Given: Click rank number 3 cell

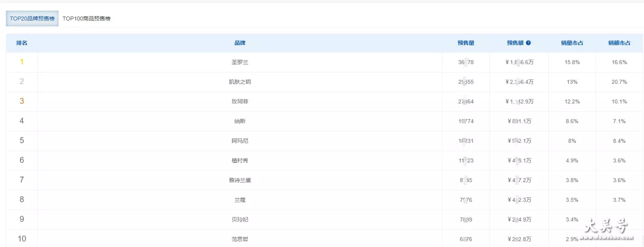Looking at the screenshot, I should [22, 102].
